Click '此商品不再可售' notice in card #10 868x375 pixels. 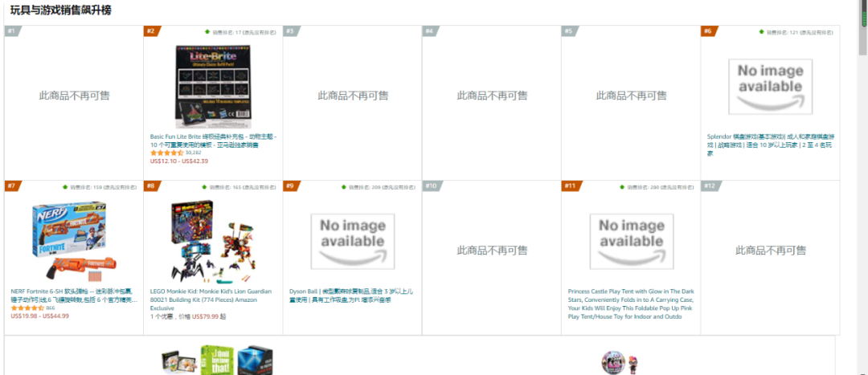492,250
